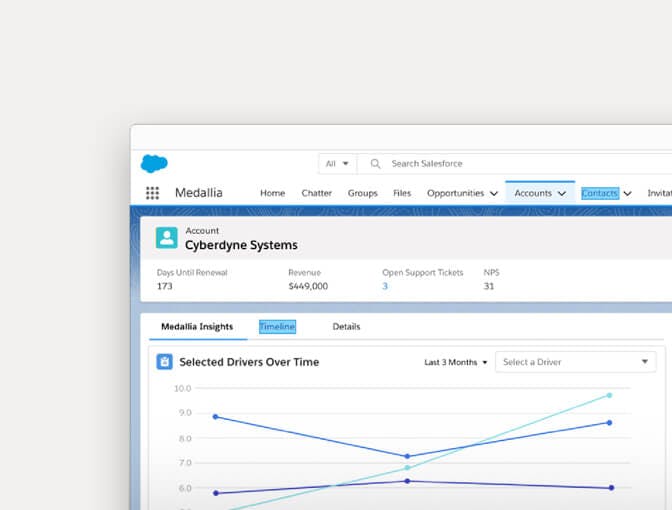Click the blue line's first data point near 9.0
The image size is (672, 510).
coord(216,417)
